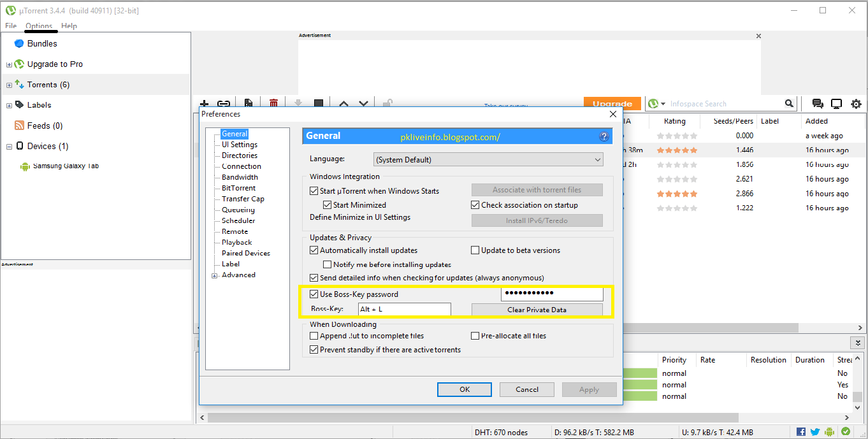Check Notify me before installing updates
The height and width of the screenshot is (439, 868).
point(328,264)
